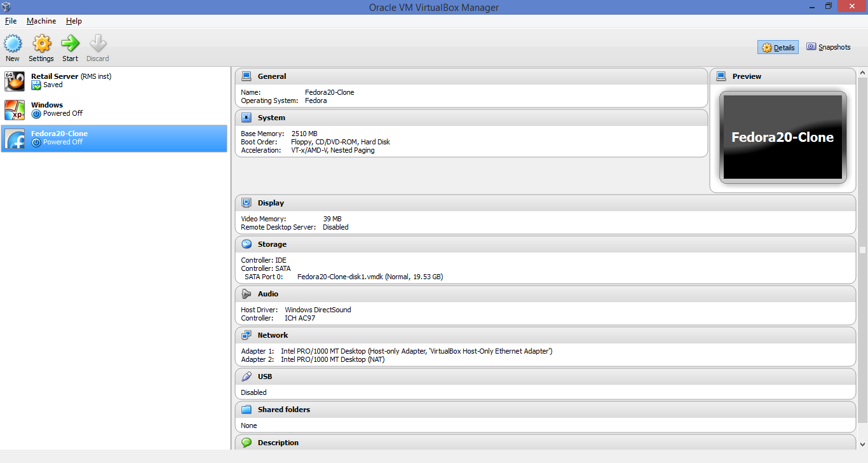The image size is (868, 463).
Task: Click the Saved state icon under Retail Server
Action: tap(36, 85)
